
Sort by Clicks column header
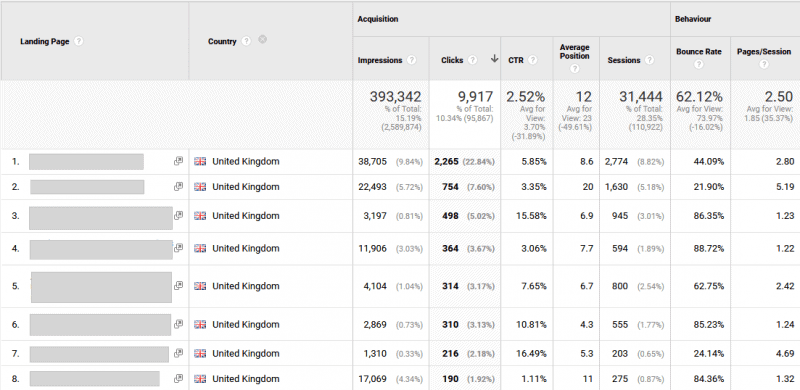pos(452,60)
